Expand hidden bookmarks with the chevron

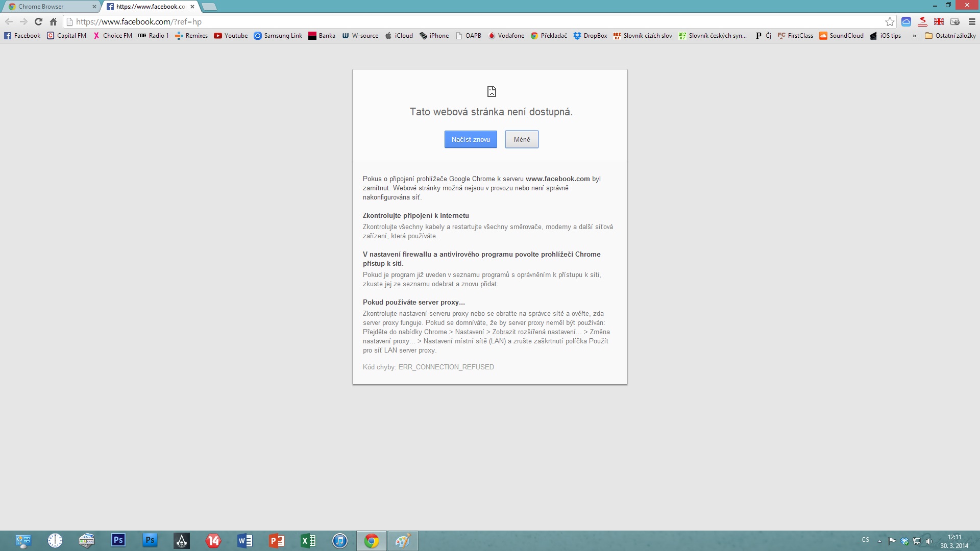[x=914, y=36]
